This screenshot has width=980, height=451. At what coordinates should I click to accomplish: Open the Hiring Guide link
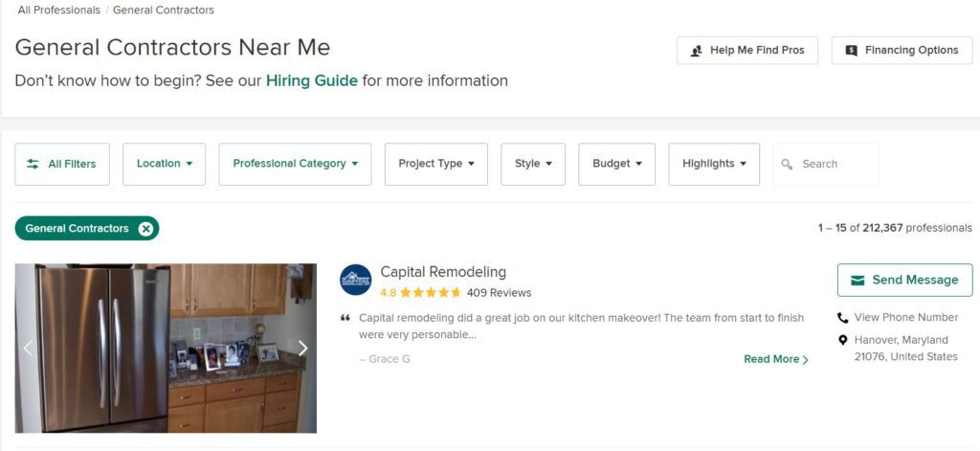tap(312, 80)
